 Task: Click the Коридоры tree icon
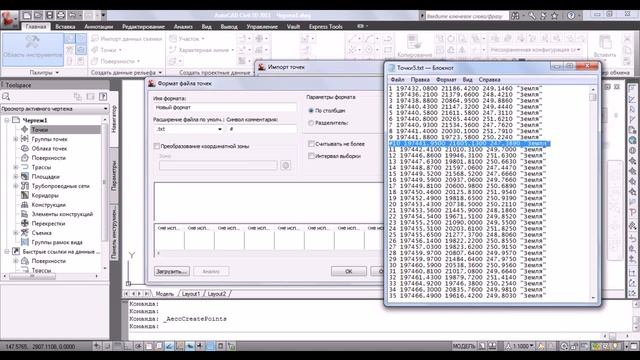click(x=24, y=196)
